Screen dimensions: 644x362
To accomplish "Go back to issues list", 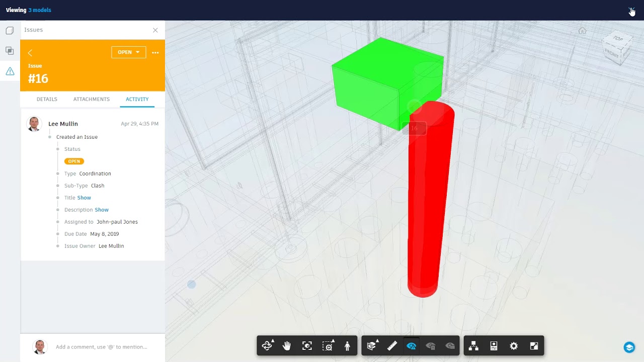I will coord(30,53).
